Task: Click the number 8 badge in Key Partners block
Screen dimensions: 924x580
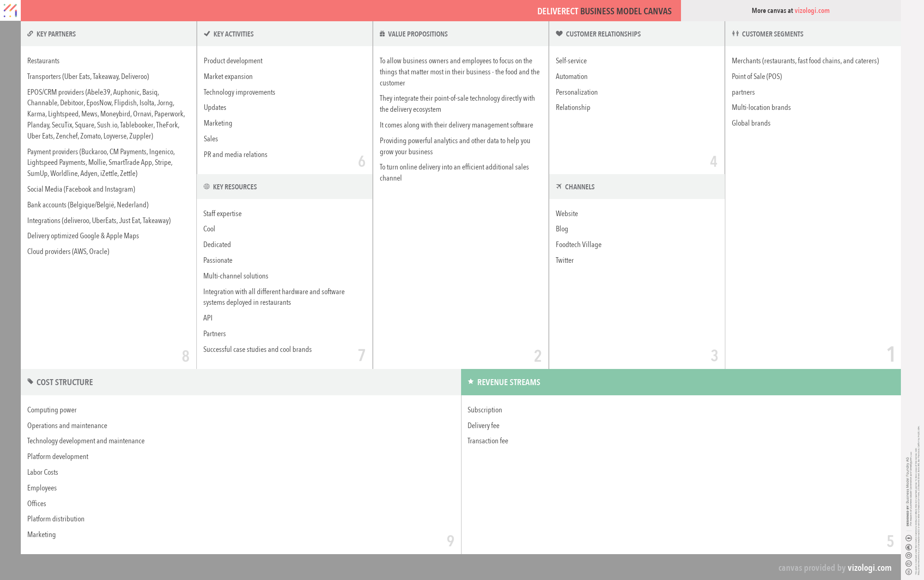Action: tap(186, 356)
